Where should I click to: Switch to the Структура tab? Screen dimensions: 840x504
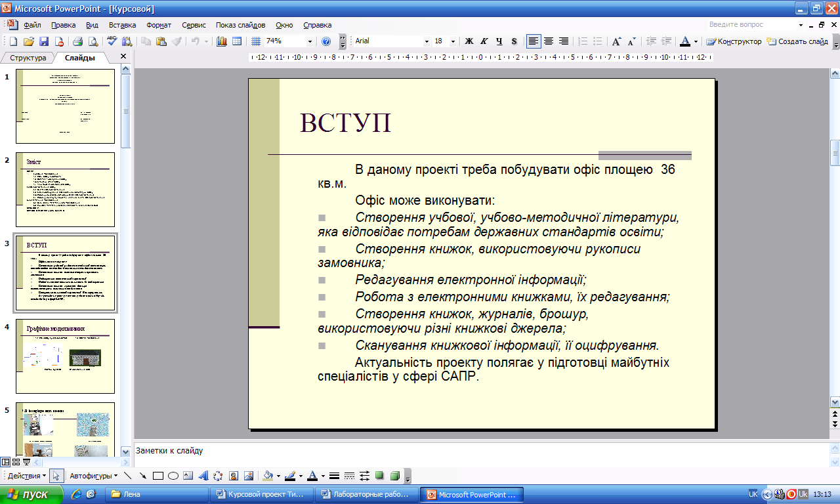point(28,58)
